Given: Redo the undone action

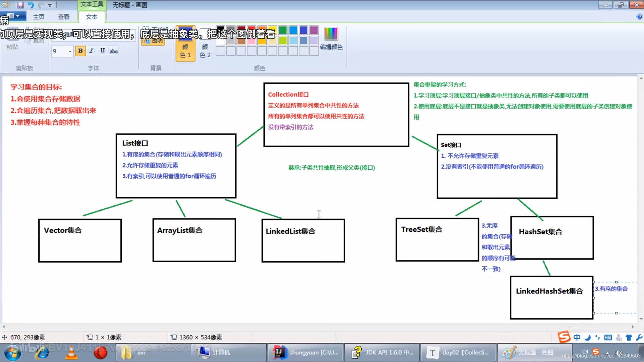Looking at the screenshot, I should tap(41, 5).
